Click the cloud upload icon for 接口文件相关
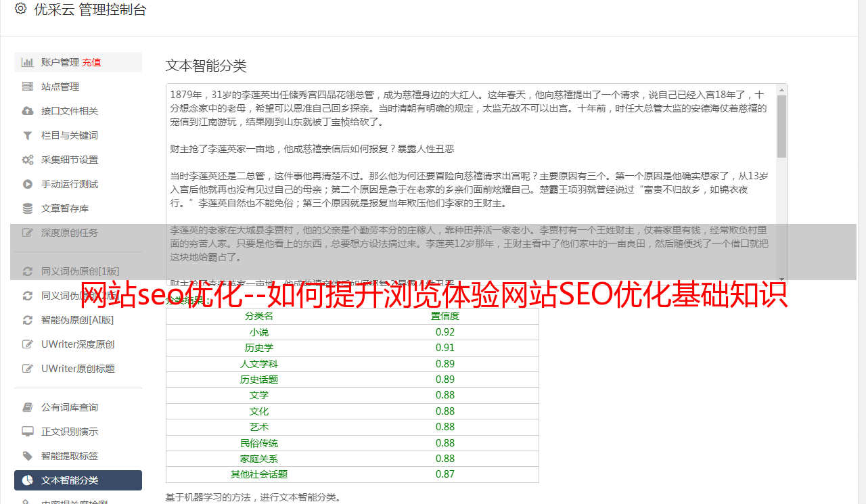 (28, 111)
